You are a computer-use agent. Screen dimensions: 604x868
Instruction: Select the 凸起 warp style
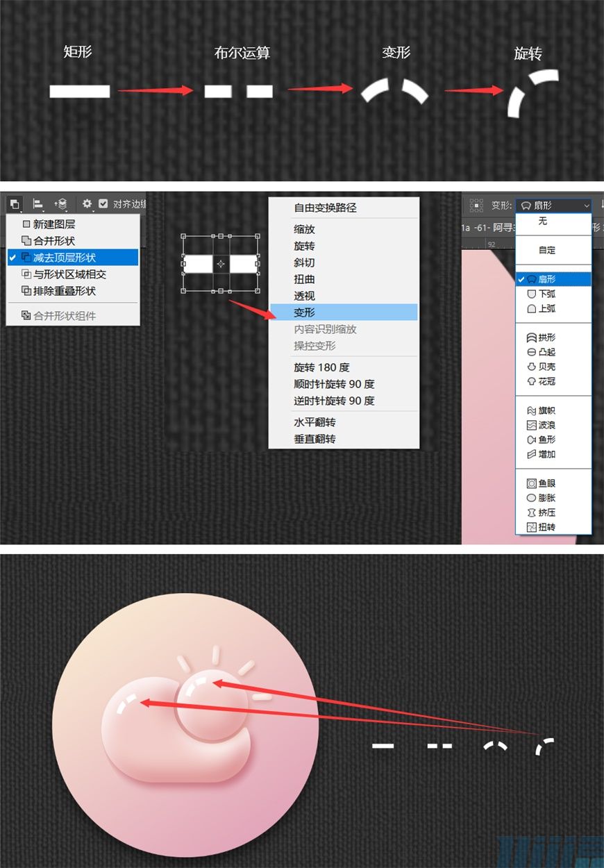[x=553, y=352]
